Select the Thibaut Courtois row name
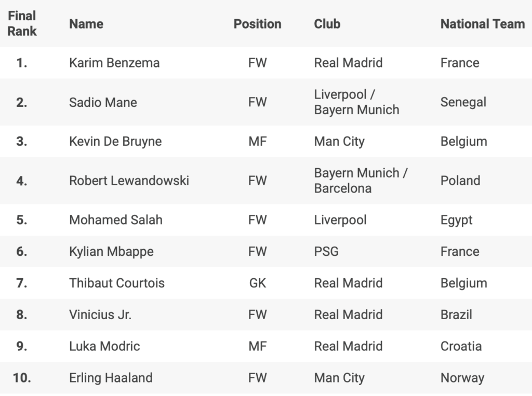Viewport: 532px width, 396px height. pos(117,283)
